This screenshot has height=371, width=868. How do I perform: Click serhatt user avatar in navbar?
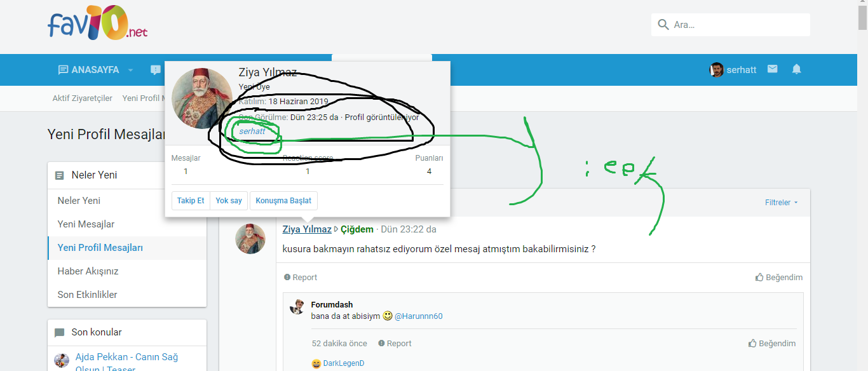[x=717, y=70]
